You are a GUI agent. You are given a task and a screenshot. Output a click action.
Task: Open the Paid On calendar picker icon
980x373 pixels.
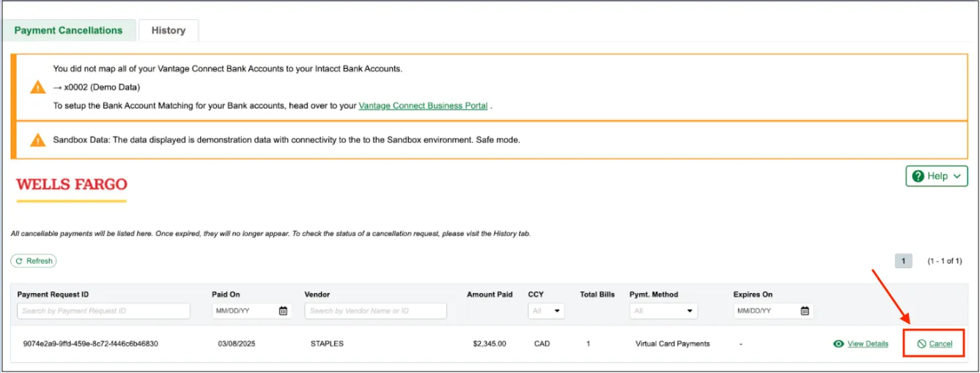(283, 311)
